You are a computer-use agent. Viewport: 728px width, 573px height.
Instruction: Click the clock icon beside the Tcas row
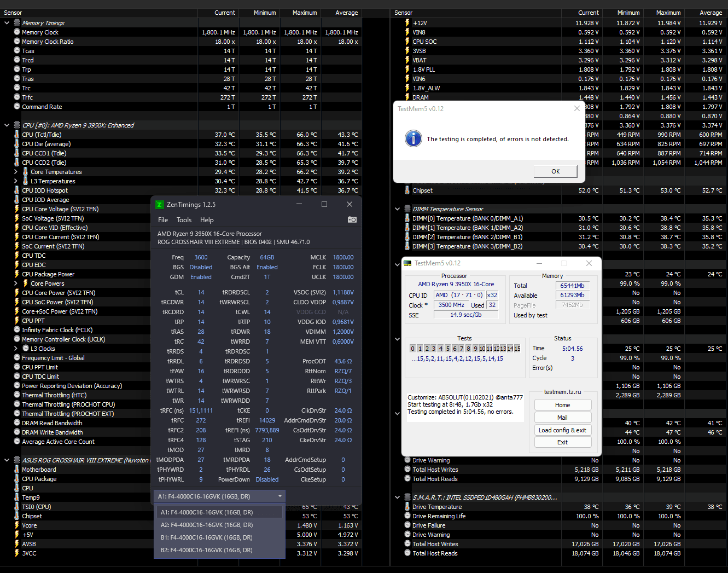pos(17,51)
